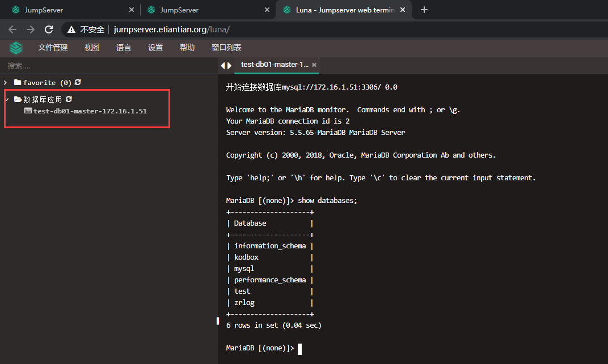
Task: Refresh the favorite folder
Action: click(78, 82)
